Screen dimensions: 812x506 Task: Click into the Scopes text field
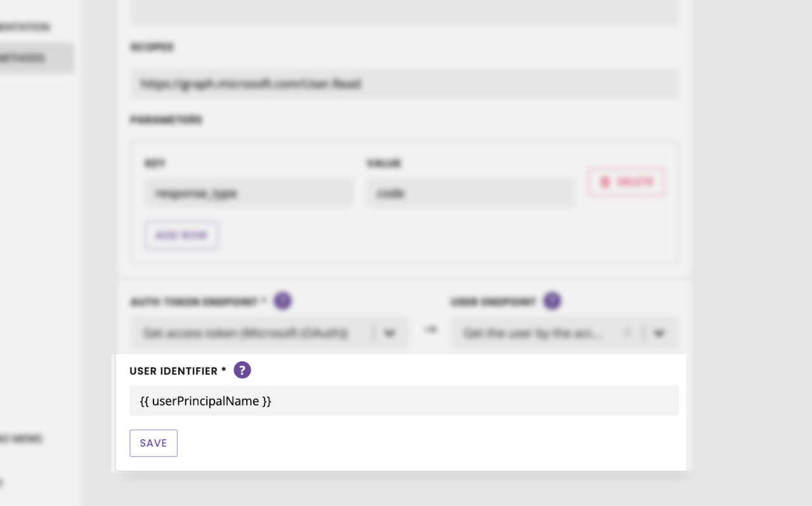pos(404,84)
